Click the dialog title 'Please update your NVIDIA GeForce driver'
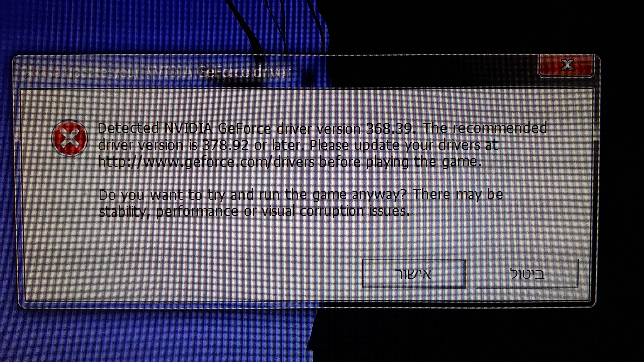Image resolution: width=644 pixels, height=362 pixels. 156,73
